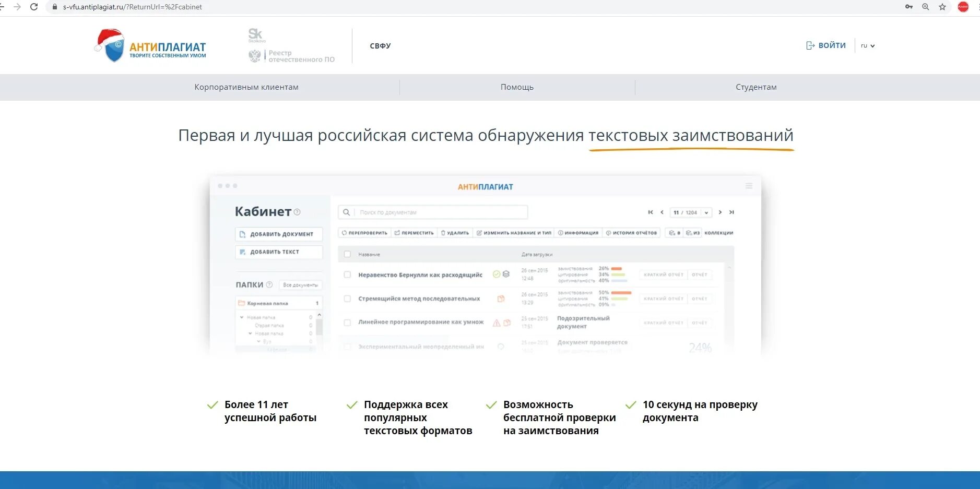Click the Skolkovo Sk logo
The height and width of the screenshot is (489, 980).
pyautogui.click(x=256, y=35)
